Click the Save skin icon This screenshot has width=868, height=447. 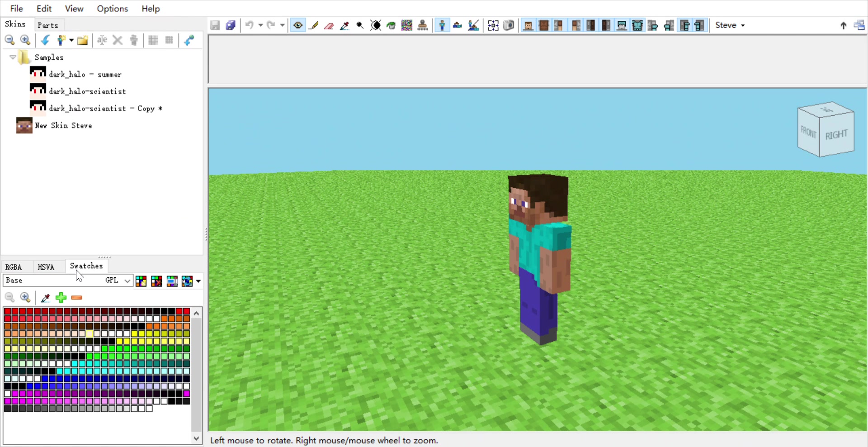coord(215,25)
